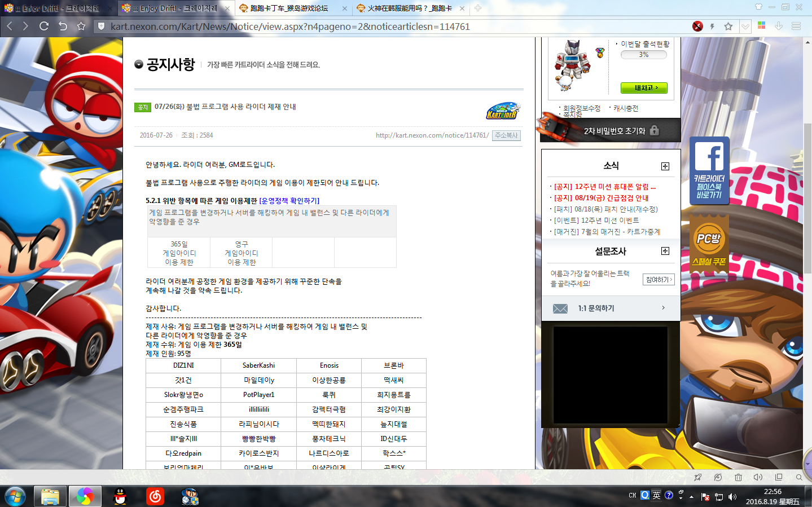This screenshot has height=507, width=812.
Task: Click the tray volume speaker icon
Action: [x=732, y=497]
